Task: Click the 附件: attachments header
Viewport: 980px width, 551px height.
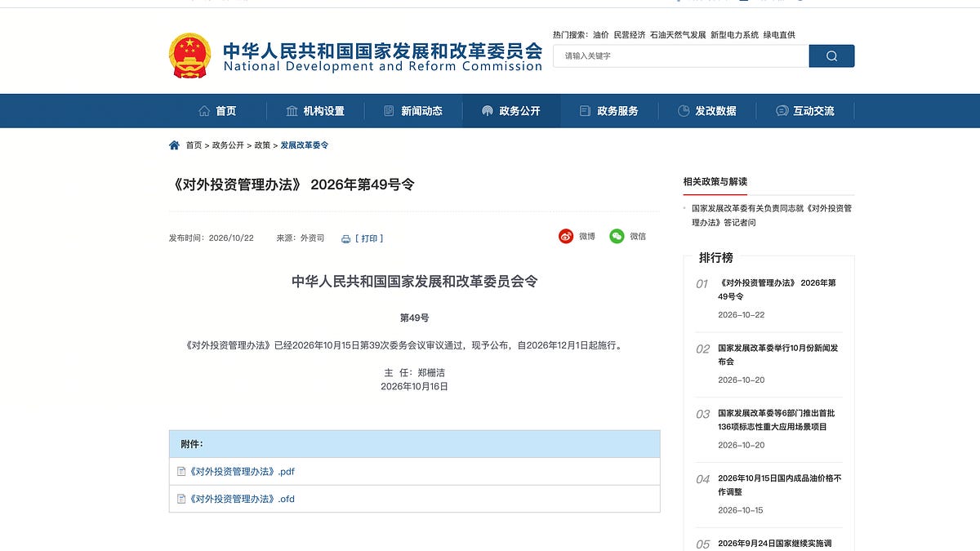Action: pos(192,444)
